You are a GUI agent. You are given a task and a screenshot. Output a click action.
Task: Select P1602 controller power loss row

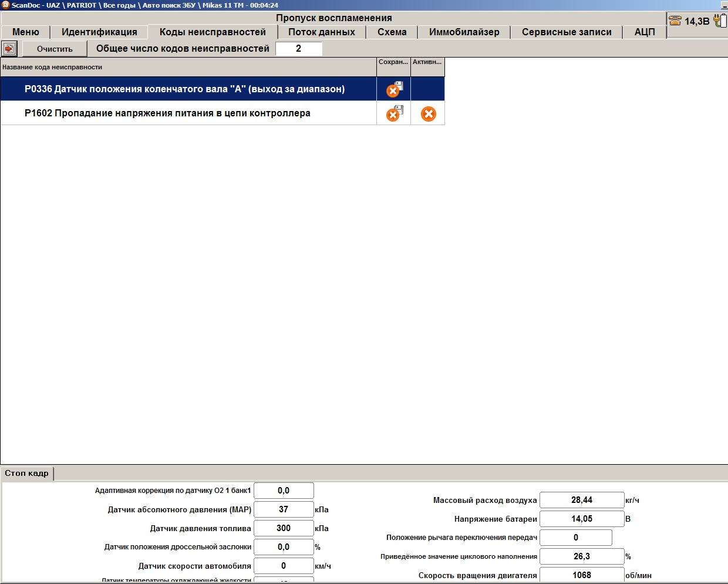point(223,113)
